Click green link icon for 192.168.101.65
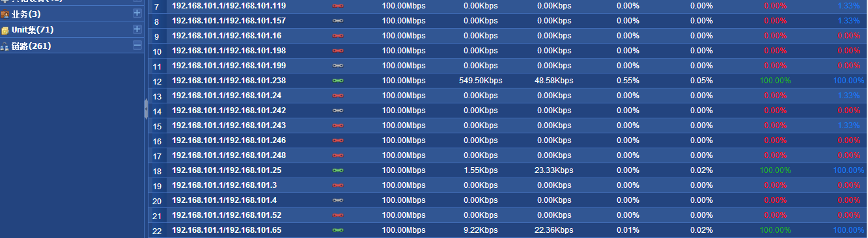This screenshot has width=868, height=238. (337, 230)
